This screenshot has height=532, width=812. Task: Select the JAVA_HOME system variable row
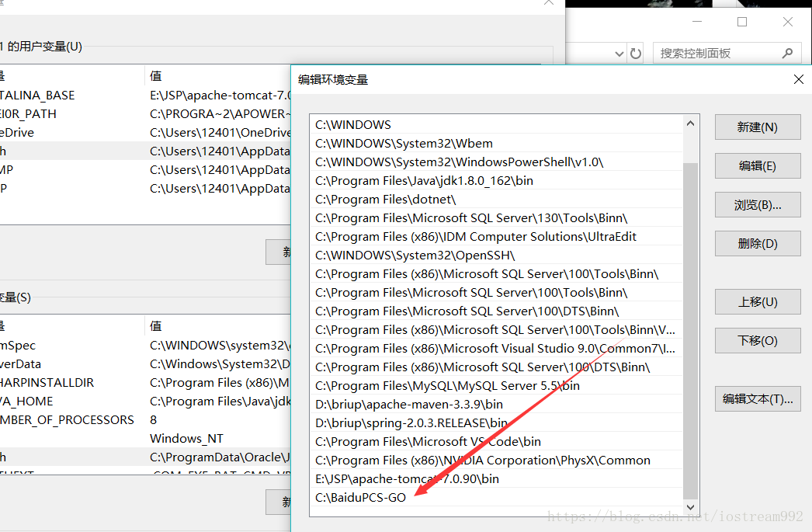point(145,402)
